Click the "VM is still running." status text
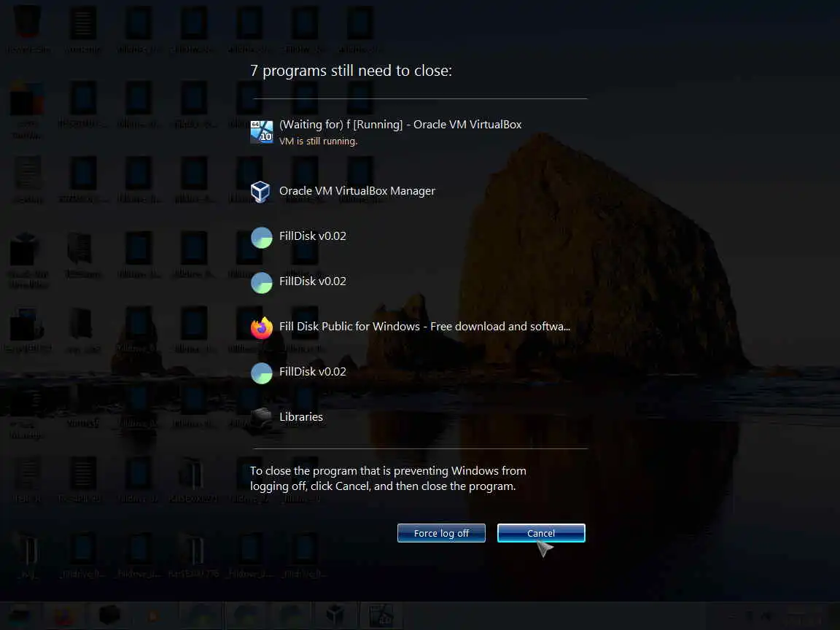 point(318,141)
